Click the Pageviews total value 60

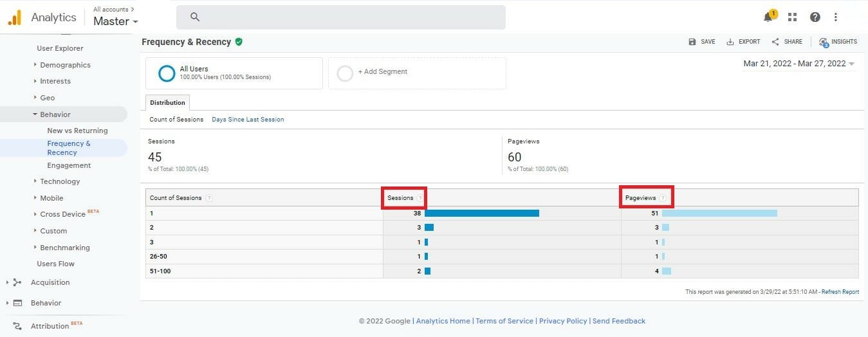[x=514, y=157]
